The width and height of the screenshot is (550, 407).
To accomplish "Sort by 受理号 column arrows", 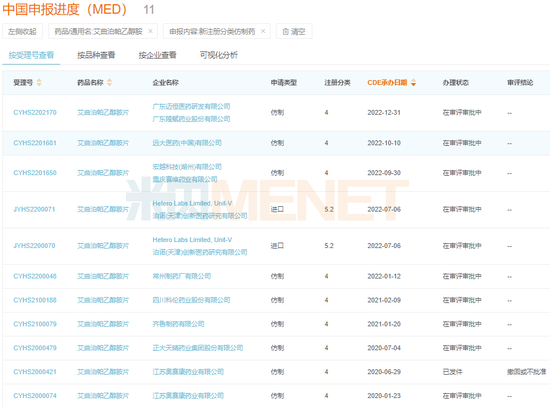I will pos(39,82).
